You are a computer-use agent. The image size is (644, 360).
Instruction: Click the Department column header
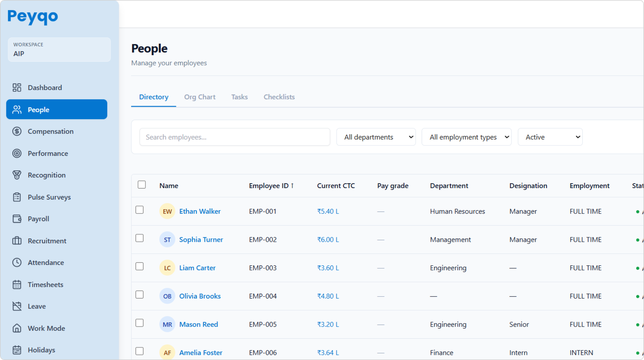(x=449, y=186)
